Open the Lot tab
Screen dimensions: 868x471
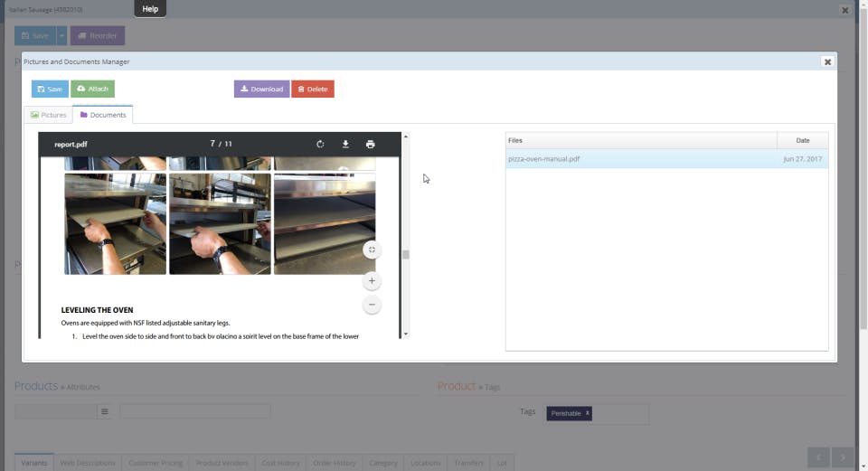502,463
